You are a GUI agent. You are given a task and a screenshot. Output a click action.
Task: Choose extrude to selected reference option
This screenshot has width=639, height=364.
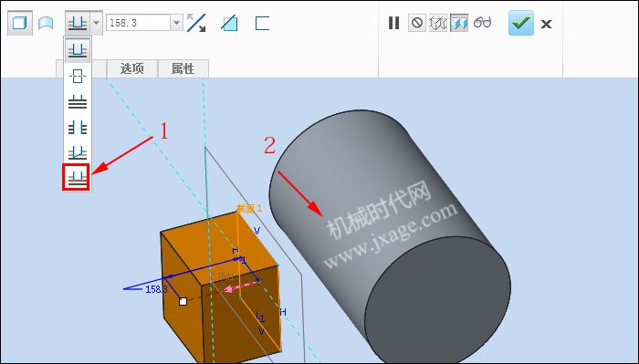[x=76, y=177]
